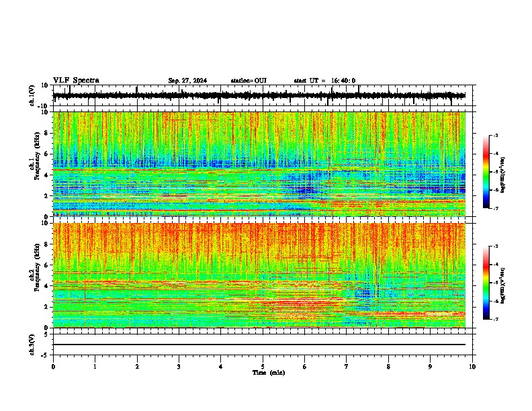Click the ch.1 spectrogram panel
Viewport: 532px width, 411px height.
[x=259, y=164]
